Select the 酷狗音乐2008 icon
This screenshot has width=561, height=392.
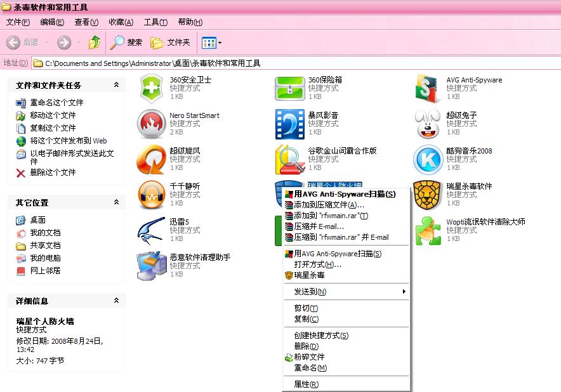coord(428,159)
